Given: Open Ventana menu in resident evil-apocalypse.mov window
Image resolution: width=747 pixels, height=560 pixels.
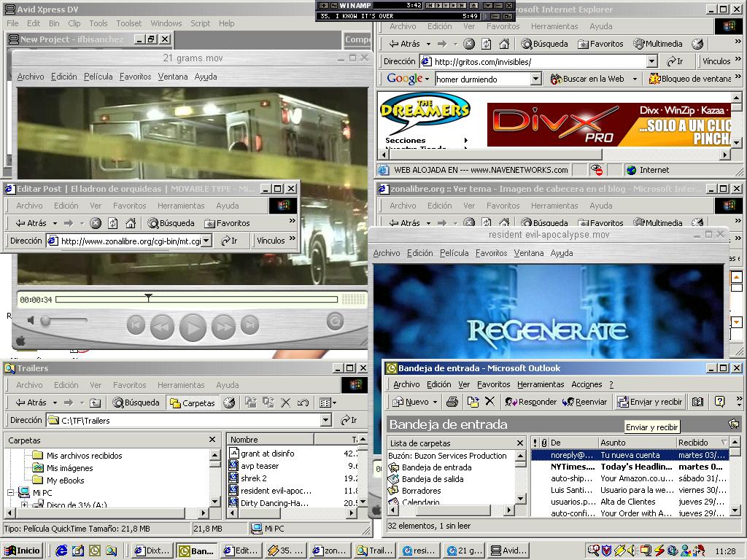Looking at the screenshot, I should (529, 253).
